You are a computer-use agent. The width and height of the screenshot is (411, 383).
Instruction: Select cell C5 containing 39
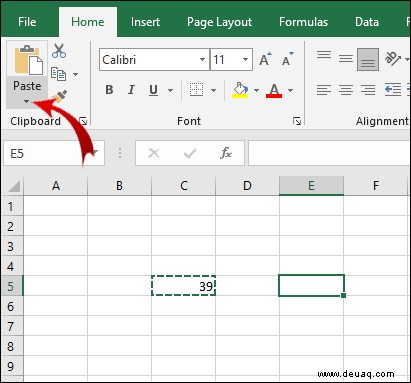click(184, 286)
